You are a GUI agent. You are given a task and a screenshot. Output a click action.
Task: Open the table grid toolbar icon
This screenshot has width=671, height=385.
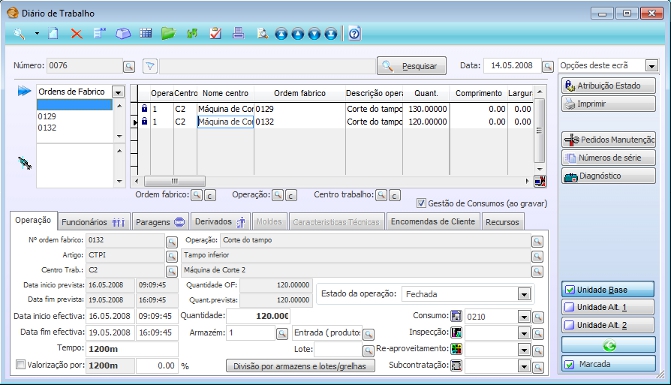[x=146, y=33]
